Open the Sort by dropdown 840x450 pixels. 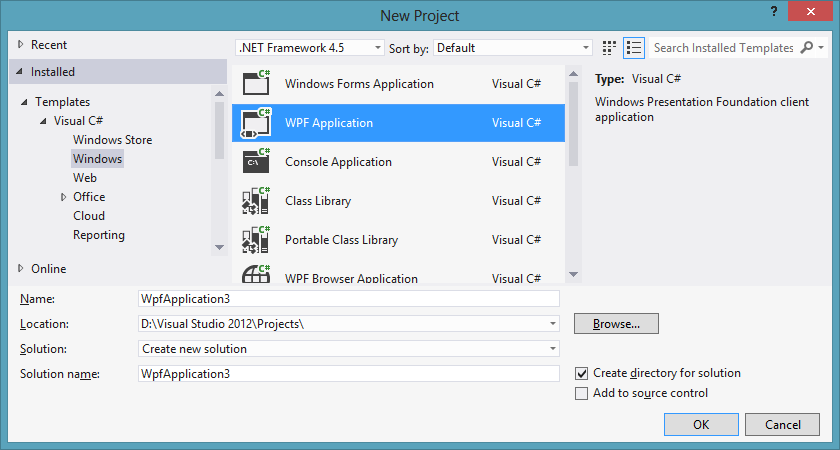point(513,48)
